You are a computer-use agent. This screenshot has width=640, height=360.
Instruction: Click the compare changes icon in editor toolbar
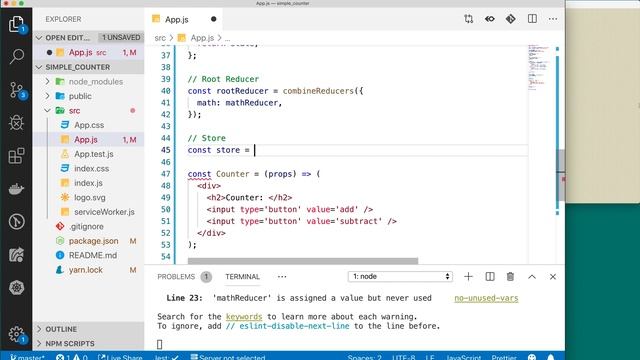(469, 19)
